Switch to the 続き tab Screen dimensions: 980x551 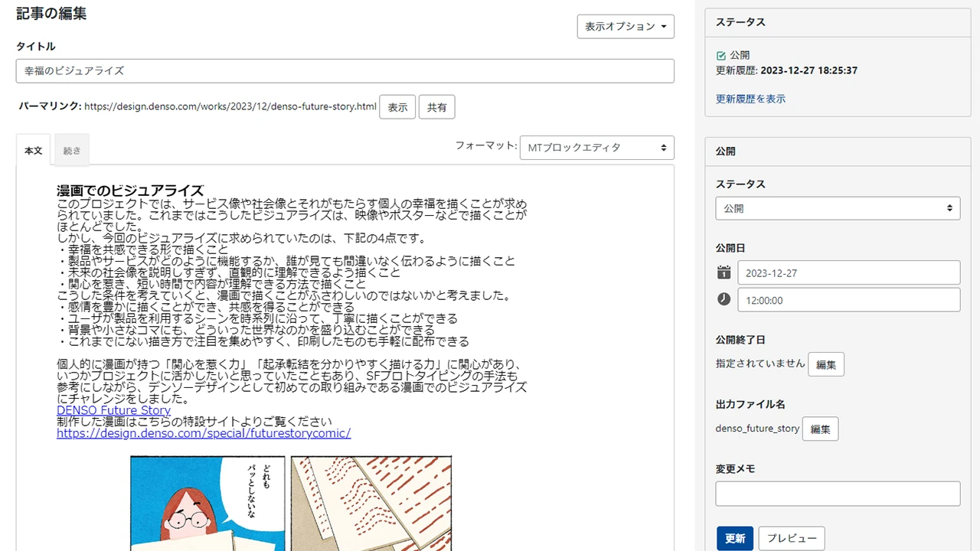72,151
